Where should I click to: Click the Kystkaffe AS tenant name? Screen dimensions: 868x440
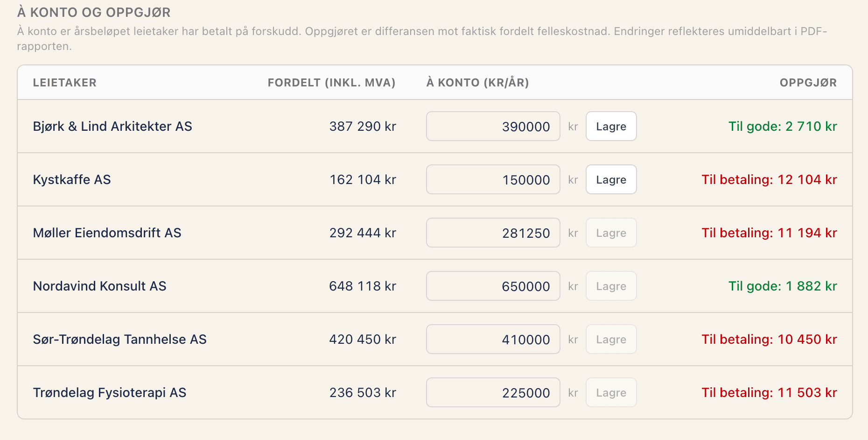point(72,180)
